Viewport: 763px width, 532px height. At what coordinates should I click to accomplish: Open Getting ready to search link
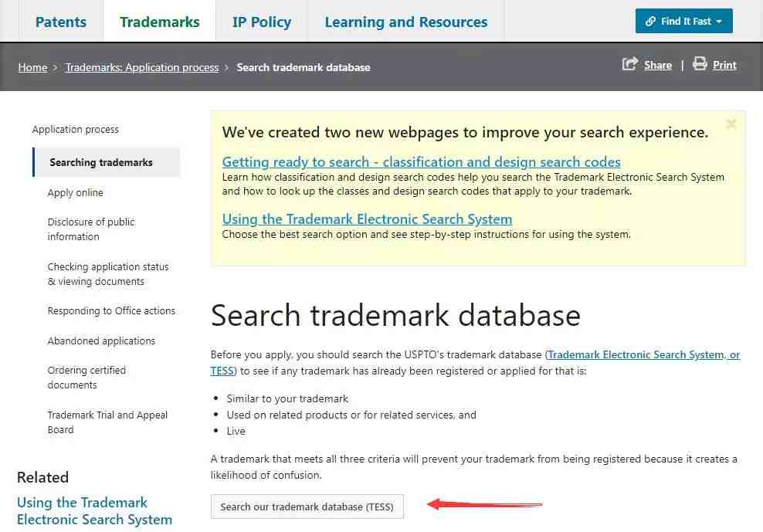click(422, 161)
